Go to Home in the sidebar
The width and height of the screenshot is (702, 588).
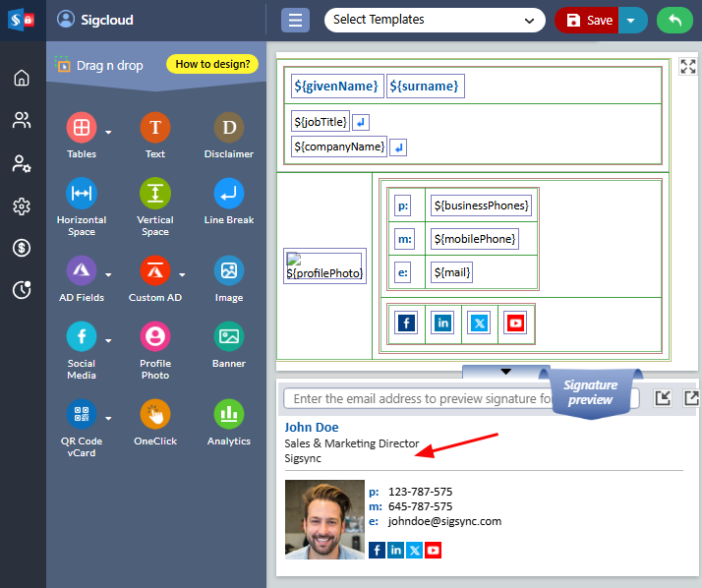22,78
